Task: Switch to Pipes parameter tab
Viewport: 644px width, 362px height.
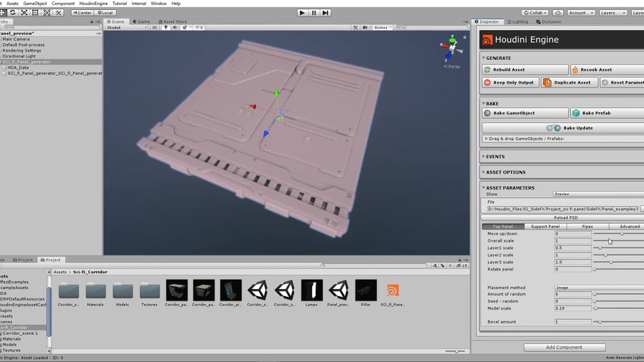Action: tap(587, 227)
